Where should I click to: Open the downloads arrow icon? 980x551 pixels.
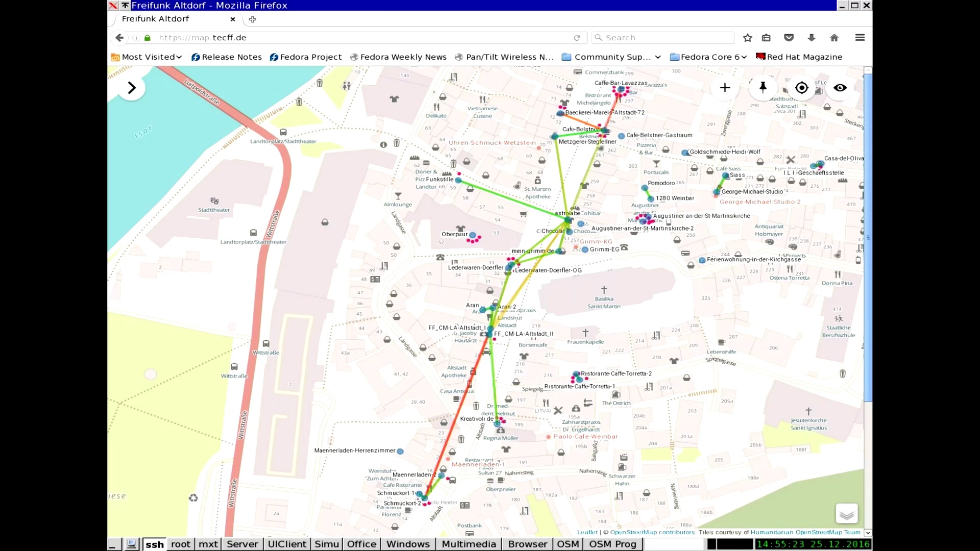click(x=812, y=38)
